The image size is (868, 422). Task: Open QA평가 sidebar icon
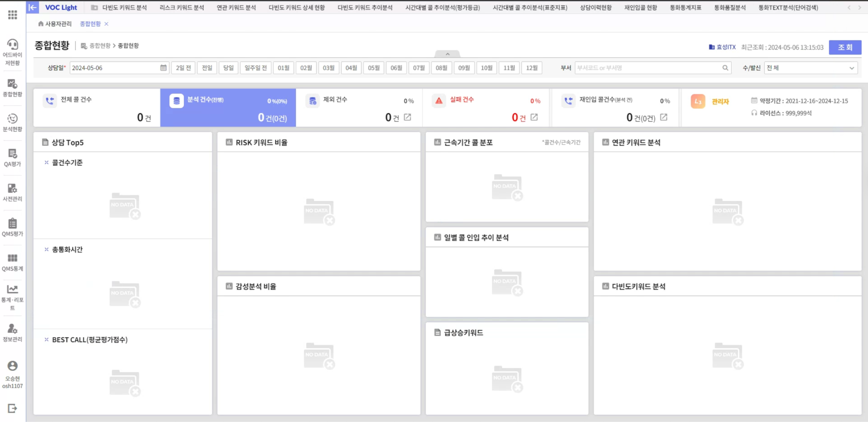[x=13, y=158]
